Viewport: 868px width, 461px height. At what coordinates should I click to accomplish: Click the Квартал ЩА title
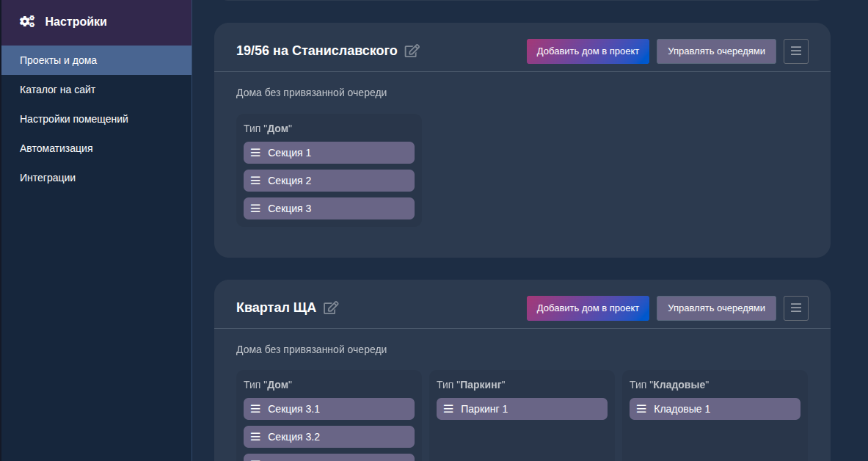coord(276,308)
